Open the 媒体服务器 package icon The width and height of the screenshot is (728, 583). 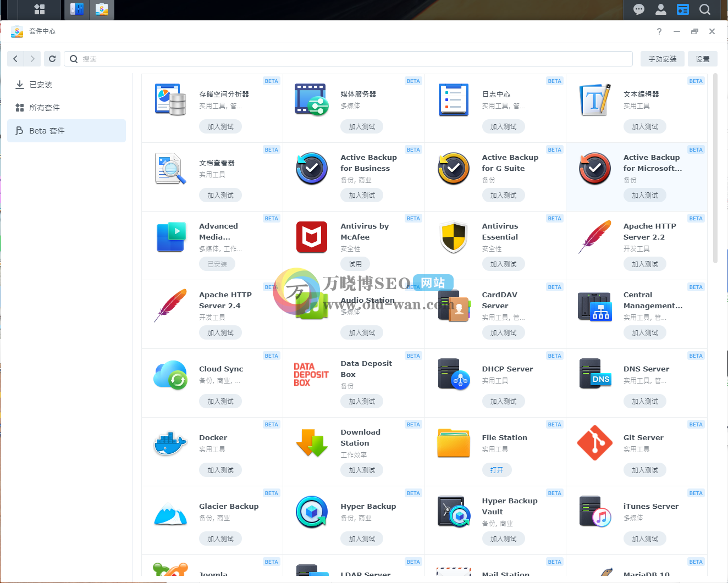pyautogui.click(x=312, y=99)
